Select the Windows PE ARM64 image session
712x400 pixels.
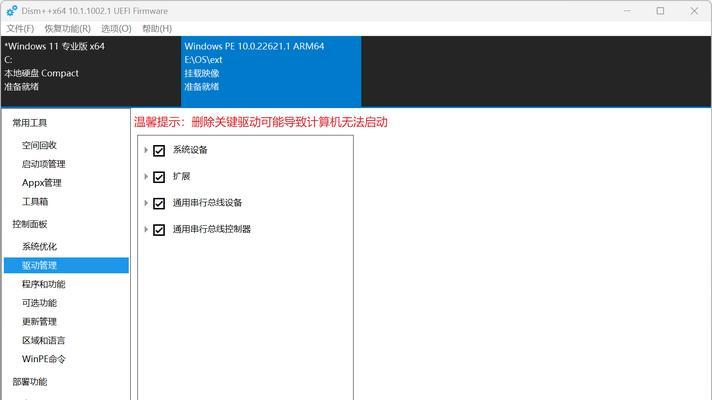pos(271,71)
